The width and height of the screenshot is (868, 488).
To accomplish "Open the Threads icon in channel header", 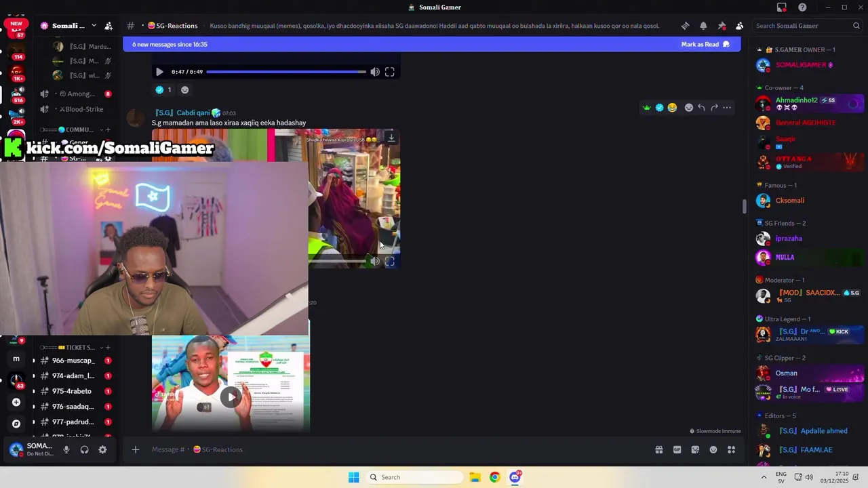I will 685,26.
